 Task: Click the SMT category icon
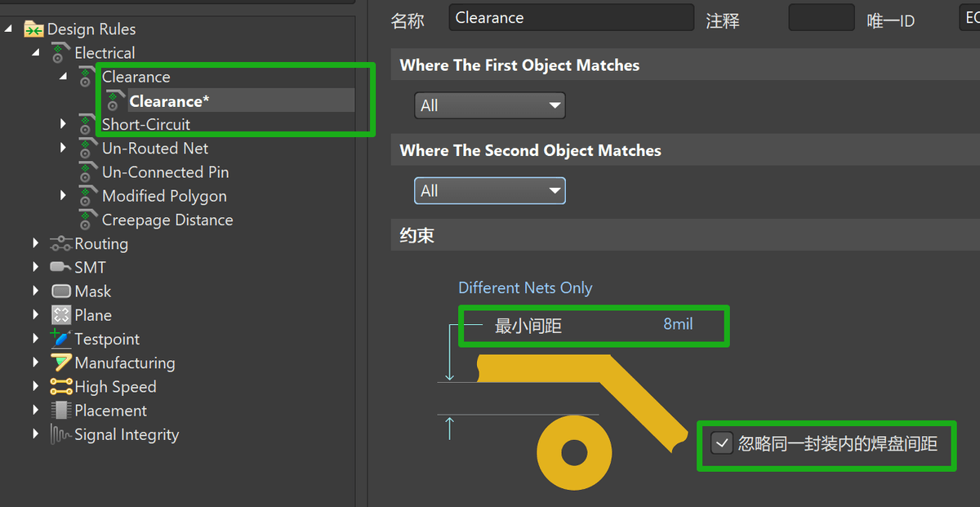point(60,267)
